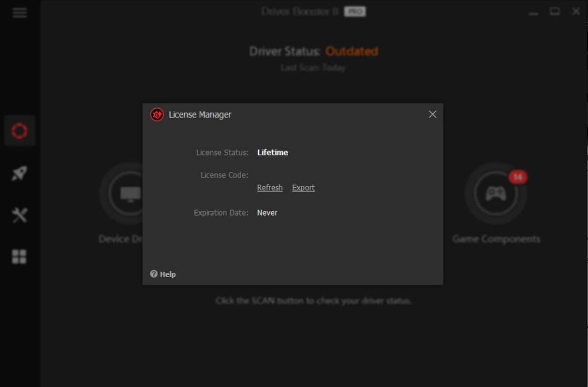588x387 pixels.
Task: Click the red 14 notification badge
Action: point(517,177)
